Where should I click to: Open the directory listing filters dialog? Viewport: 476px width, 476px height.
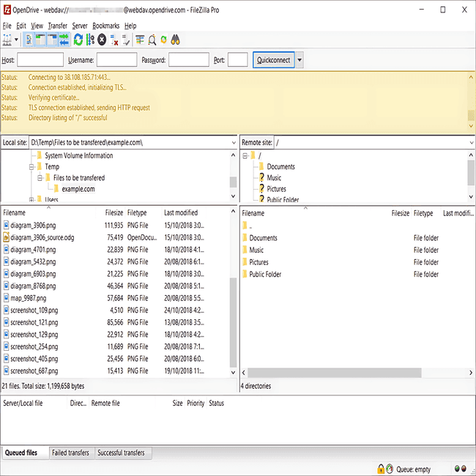point(140,40)
